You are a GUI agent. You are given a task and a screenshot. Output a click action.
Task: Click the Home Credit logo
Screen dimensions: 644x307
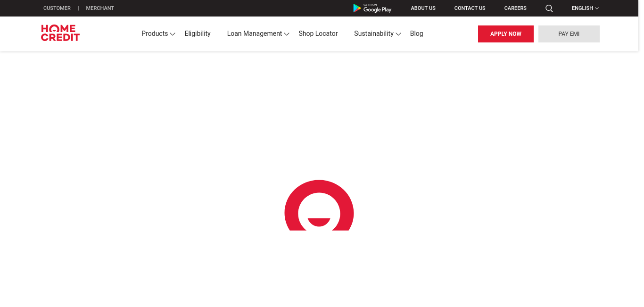coord(60,33)
